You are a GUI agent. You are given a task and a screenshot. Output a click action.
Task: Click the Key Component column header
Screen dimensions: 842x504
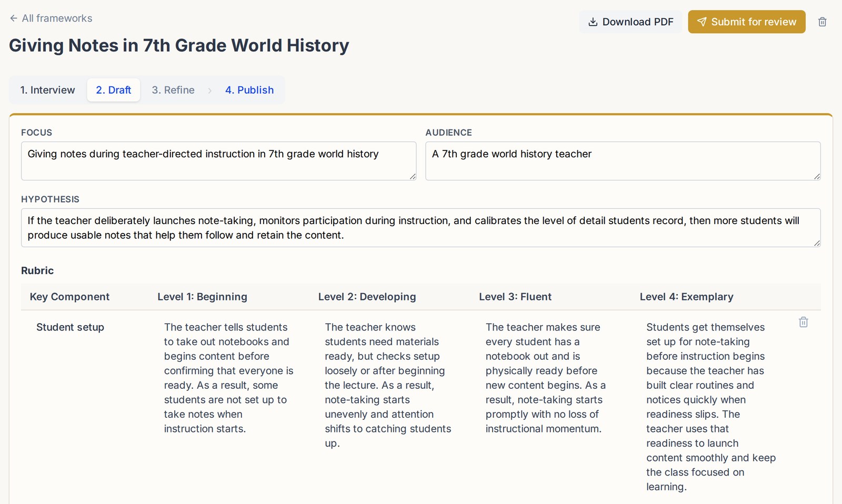click(x=69, y=297)
